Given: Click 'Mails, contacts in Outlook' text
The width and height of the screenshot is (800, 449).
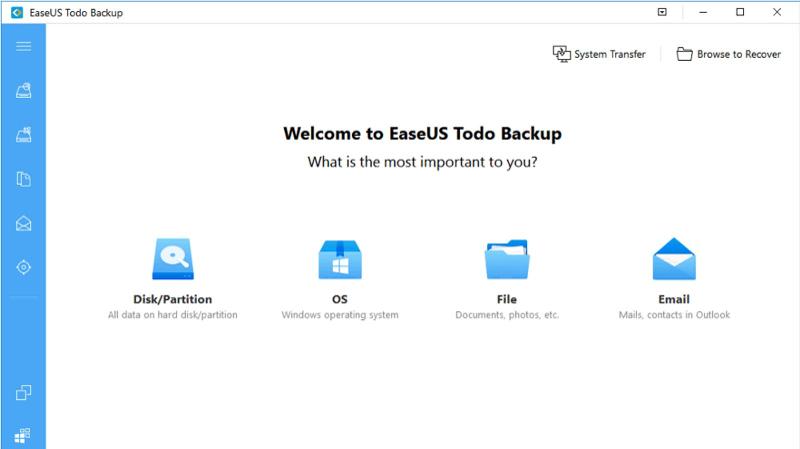Looking at the screenshot, I should pyautogui.click(x=674, y=315).
